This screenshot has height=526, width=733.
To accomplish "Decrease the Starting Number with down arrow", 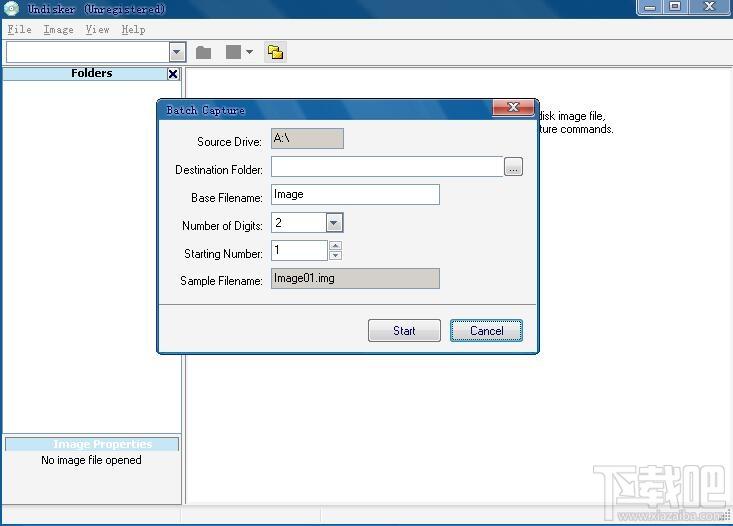I will tap(336, 255).
